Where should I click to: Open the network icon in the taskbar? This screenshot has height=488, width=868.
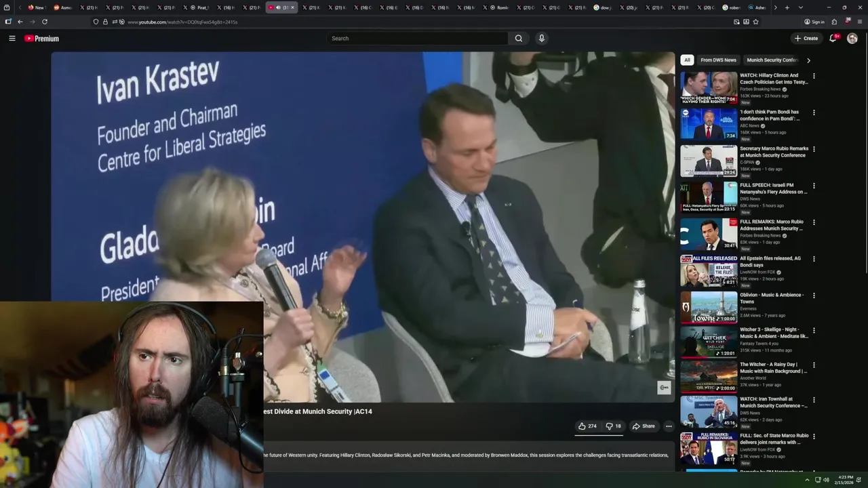[x=817, y=480]
